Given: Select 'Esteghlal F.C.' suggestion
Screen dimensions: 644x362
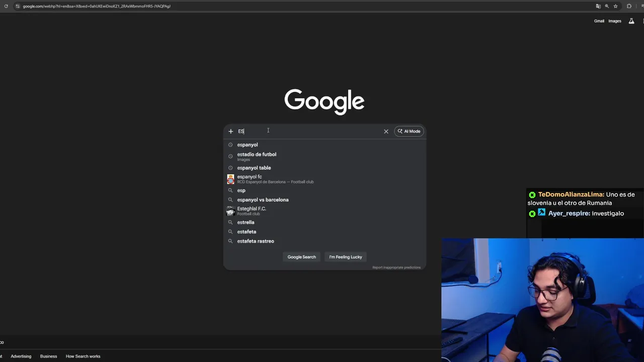Looking at the screenshot, I should 325,211.
